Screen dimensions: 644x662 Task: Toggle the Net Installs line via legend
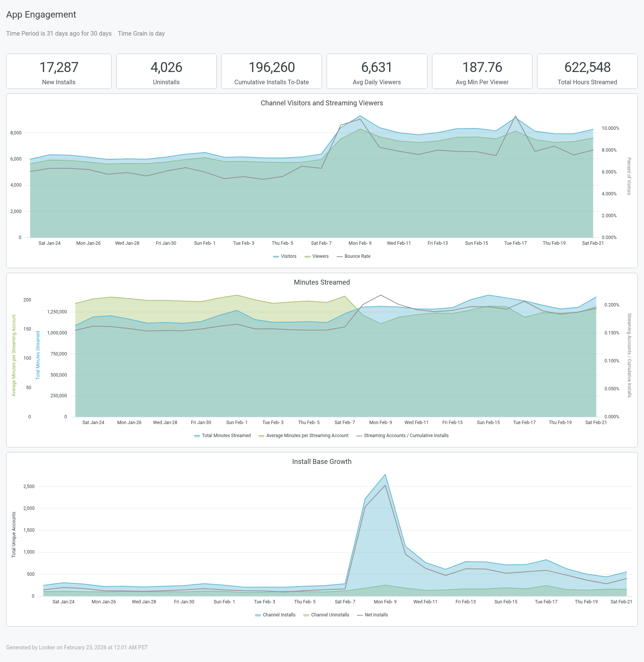pos(376,614)
